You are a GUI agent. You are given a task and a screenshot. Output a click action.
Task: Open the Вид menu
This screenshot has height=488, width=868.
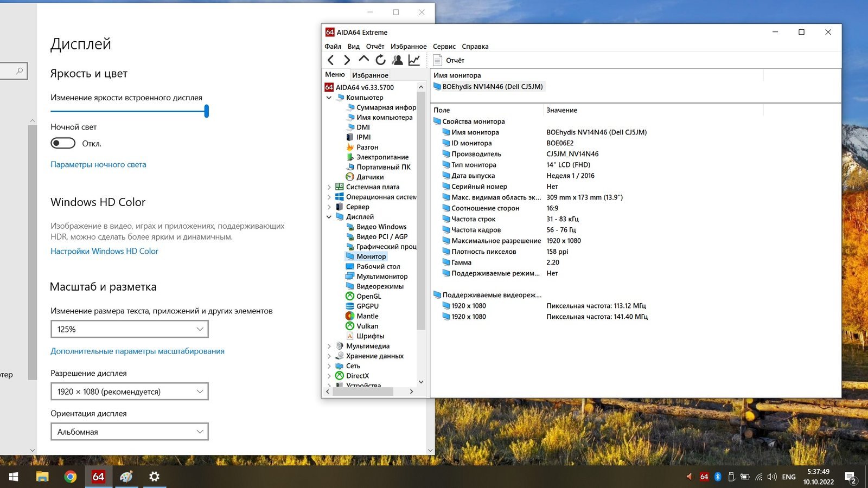pyautogui.click(x=354, y=46)
